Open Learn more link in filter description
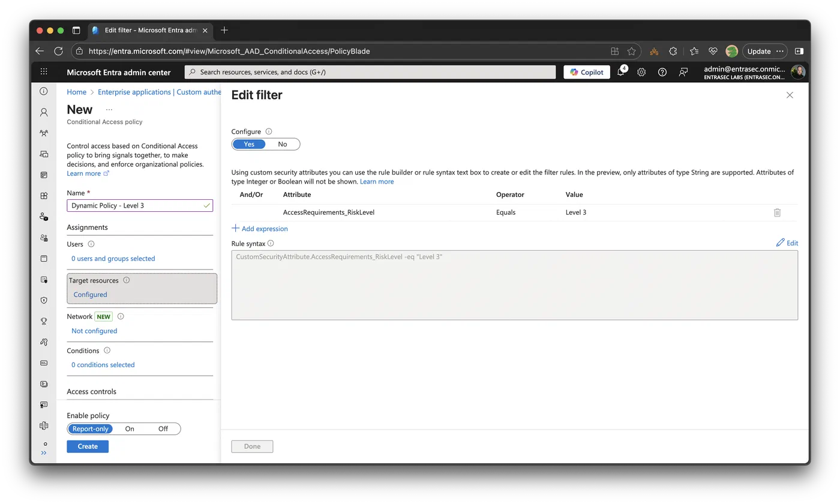The height and width of the screenshot is (504, 840). point(377,182)
